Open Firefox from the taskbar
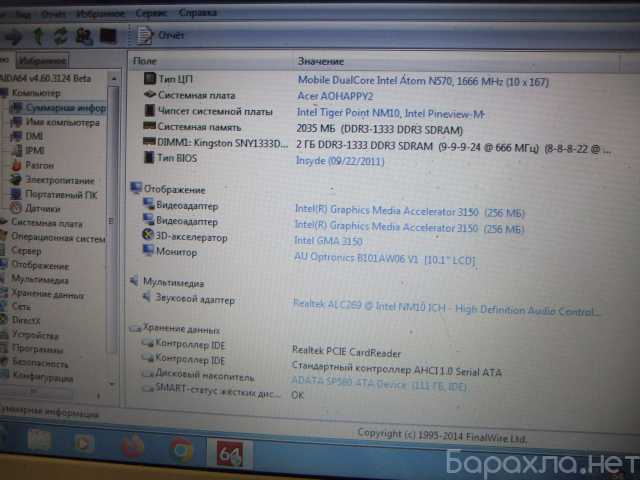The height and width of the screenshot is (480, 640). tap(133, 446)
